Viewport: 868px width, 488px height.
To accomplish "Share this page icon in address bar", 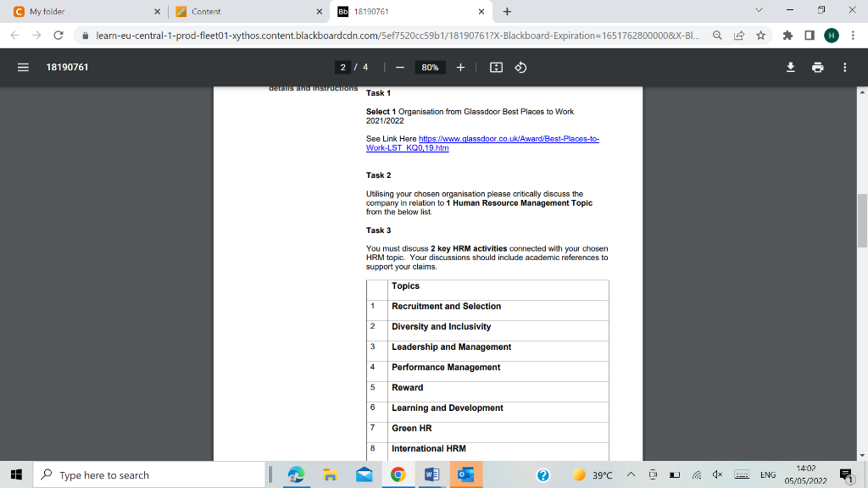I will (x=739, y=36).
